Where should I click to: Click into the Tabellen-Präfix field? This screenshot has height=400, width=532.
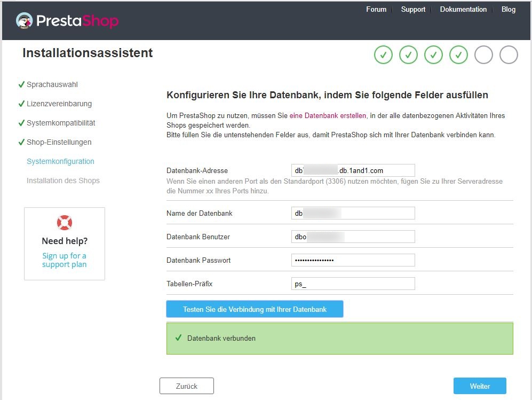point(353,284)
